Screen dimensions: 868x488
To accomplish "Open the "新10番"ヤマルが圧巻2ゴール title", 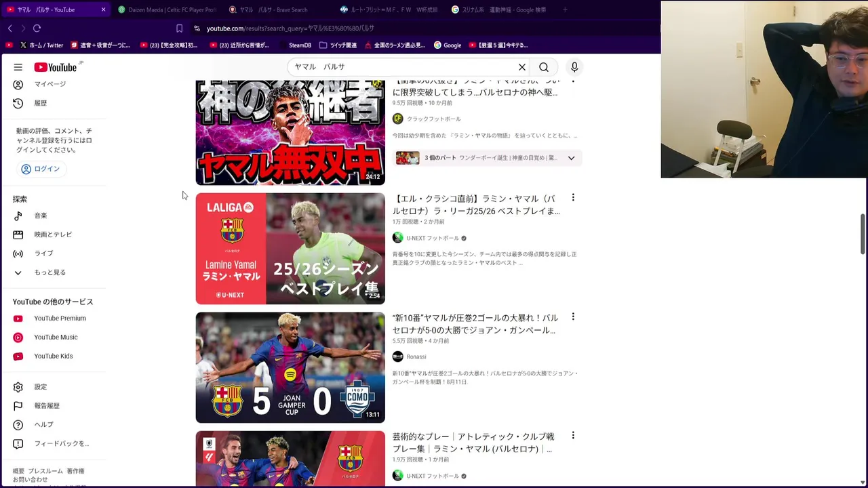I will (475, 324).
